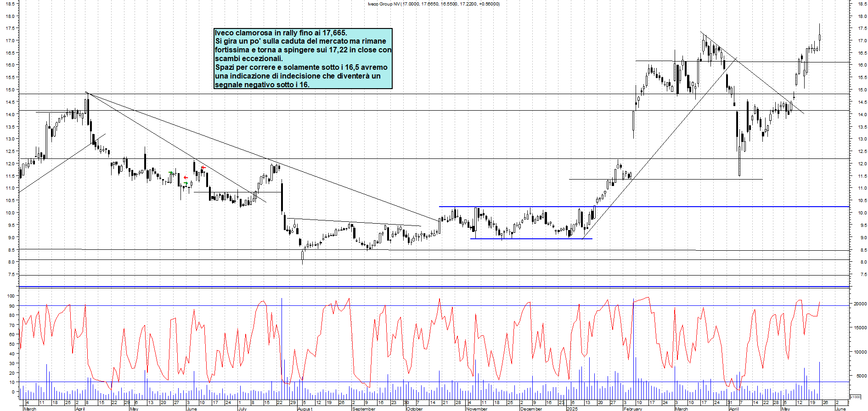The image size is (868, 411).
Task: Click the 'December' label on the time axis
Action: click(531, 409)
